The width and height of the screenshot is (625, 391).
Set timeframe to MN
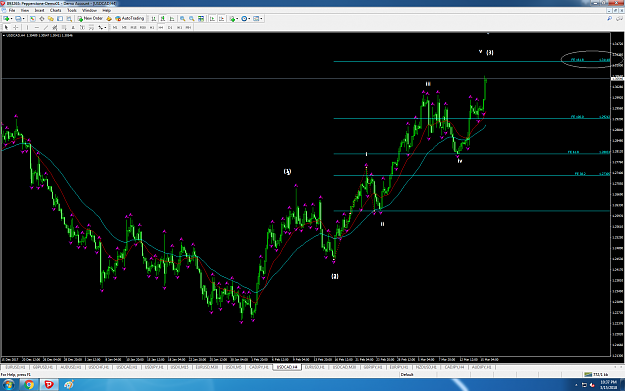[x=189, y=28]
